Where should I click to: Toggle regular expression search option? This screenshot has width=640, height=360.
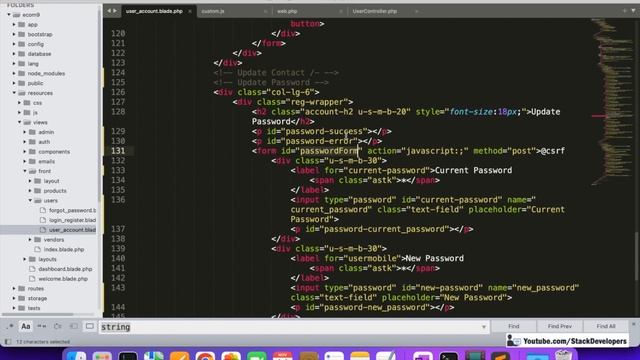10,326
